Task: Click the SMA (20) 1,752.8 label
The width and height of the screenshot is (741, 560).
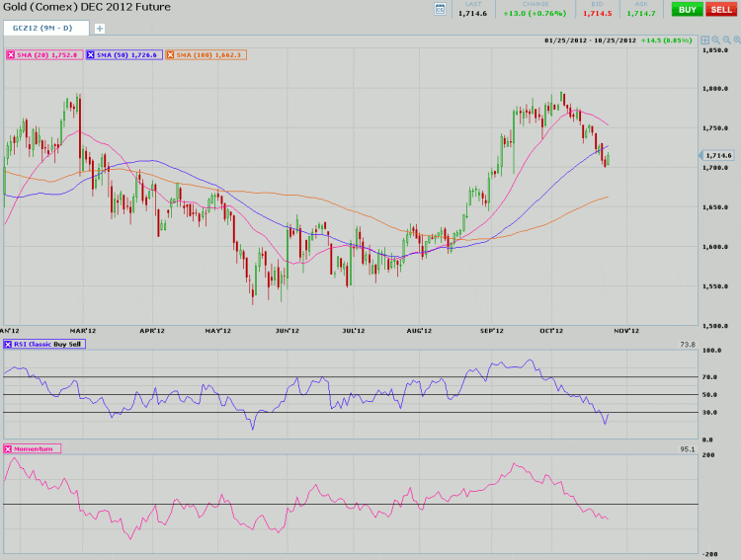Action: point(48,54)
